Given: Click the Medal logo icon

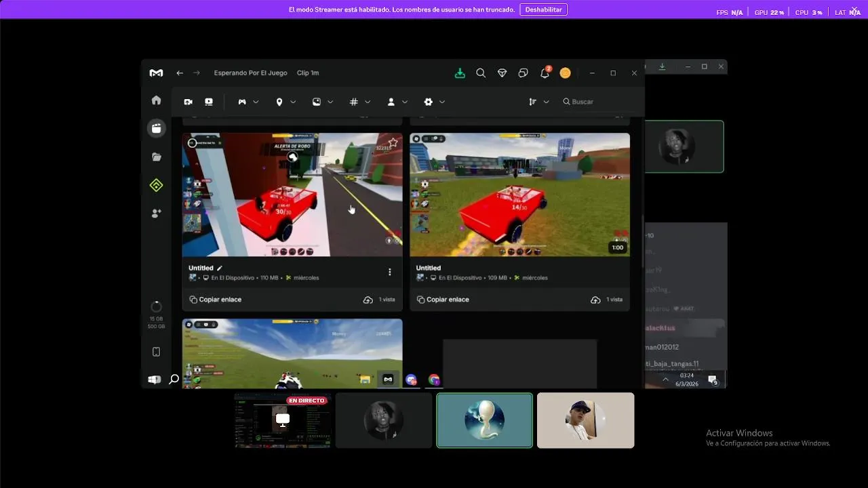Looking at the screenshot, I should pos(156,73).
